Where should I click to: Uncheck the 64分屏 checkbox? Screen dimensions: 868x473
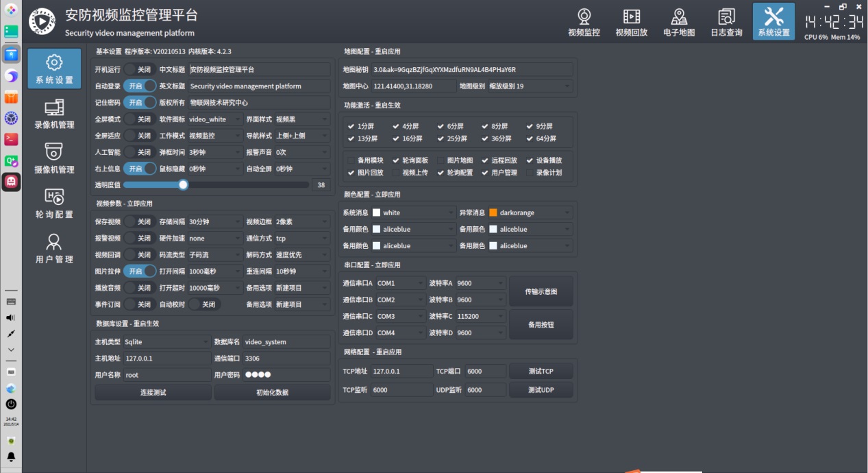[531, 138]
